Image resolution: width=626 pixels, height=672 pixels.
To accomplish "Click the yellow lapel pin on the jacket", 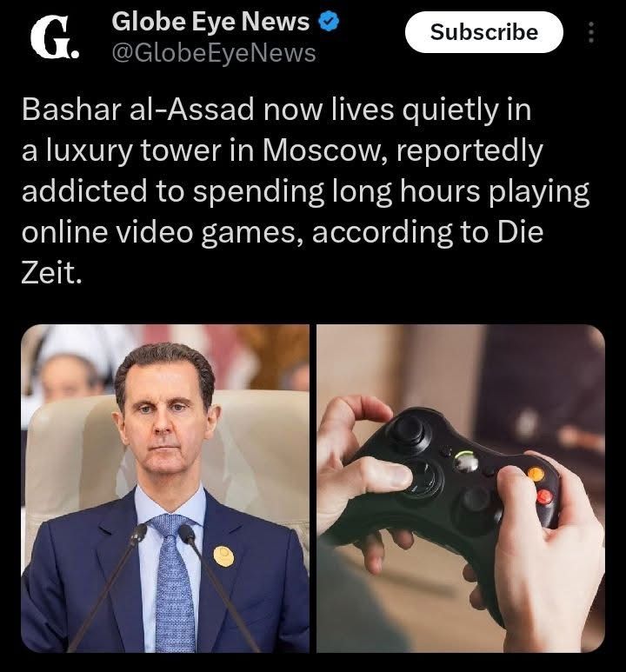I will pyautogui.click(x=223, y=556).
